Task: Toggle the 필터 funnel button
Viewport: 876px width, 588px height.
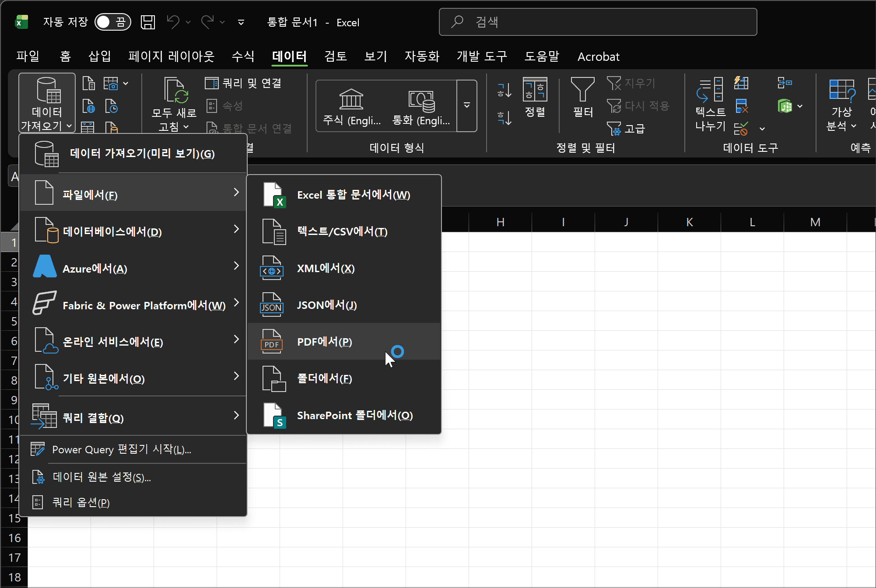Action: point(583,98)
